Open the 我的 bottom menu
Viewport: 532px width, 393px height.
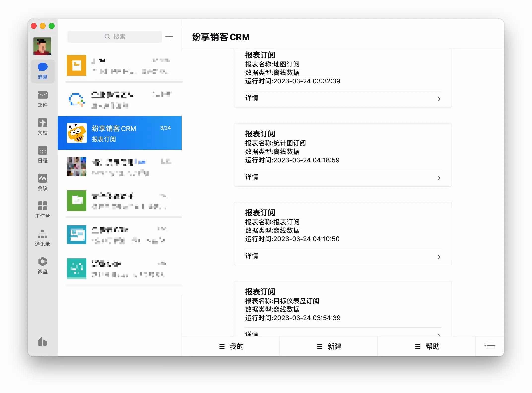tap(231, 346)
